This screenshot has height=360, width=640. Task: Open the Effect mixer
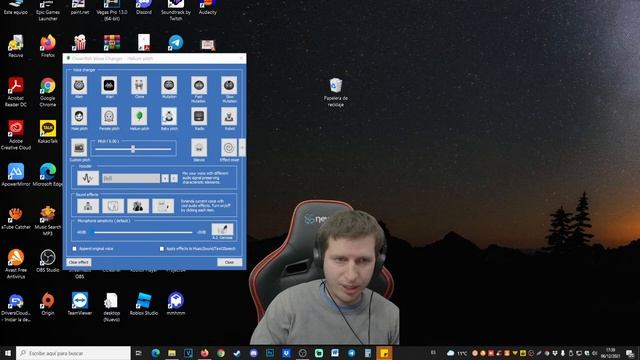tap(229, 148)
